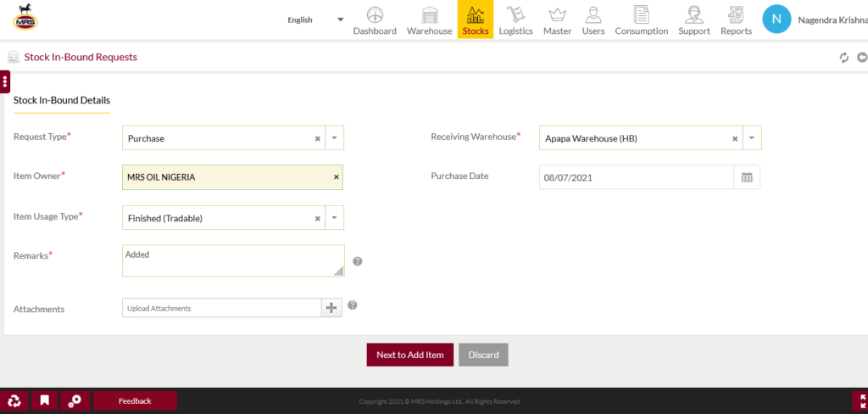This screenshot has width=868, height=414.
Task: Open the Consumption menu
Action: tap(642, 20)
